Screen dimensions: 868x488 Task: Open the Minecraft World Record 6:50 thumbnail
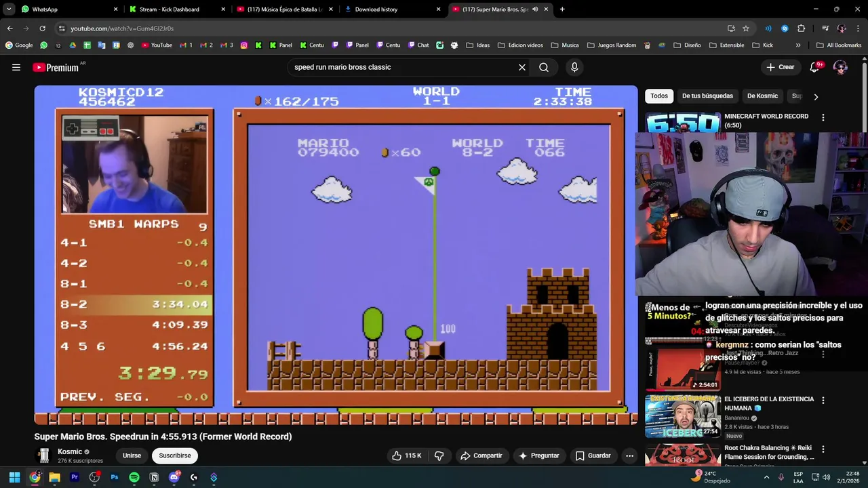click(x=682, y=123)
